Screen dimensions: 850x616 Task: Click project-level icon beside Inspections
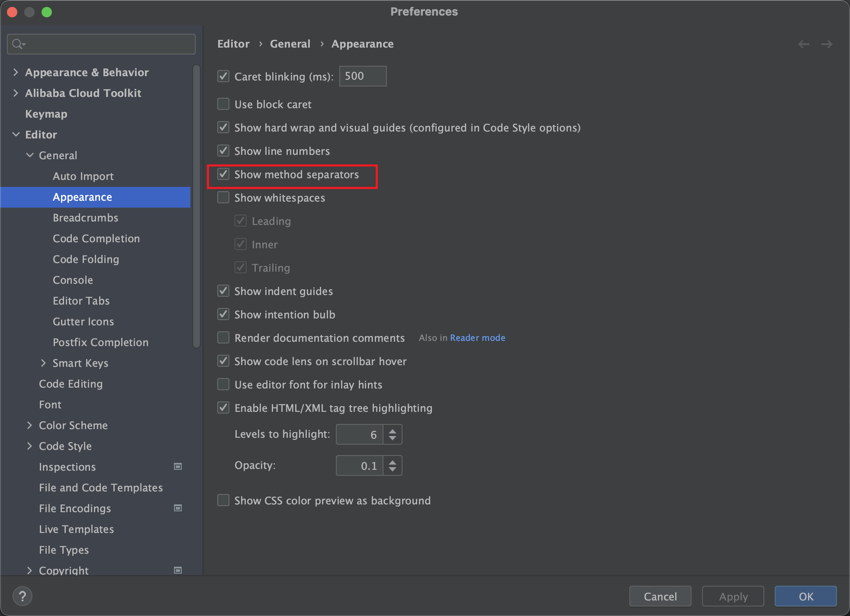click(177, 466)
